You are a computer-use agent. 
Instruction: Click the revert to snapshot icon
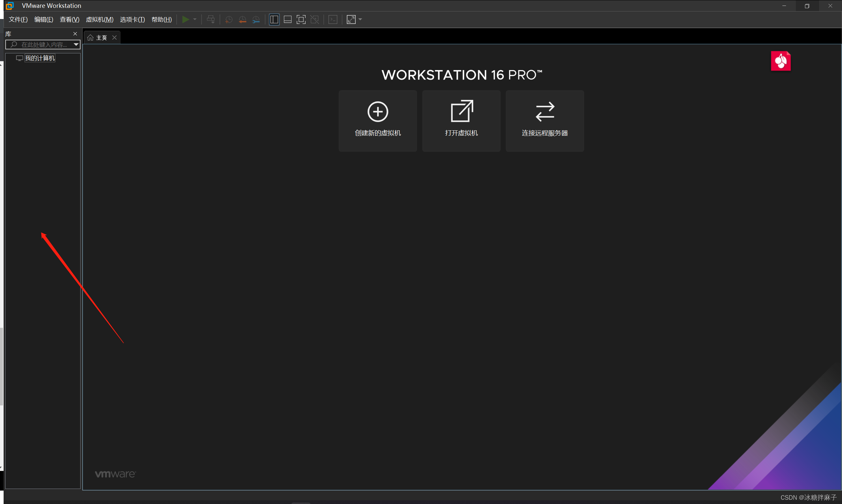(242, 19)
